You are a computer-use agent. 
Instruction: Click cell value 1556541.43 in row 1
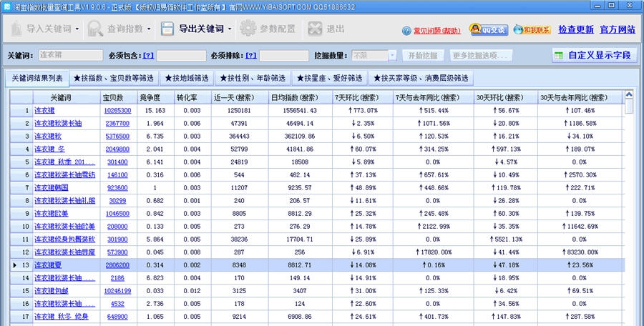(300, 110)
